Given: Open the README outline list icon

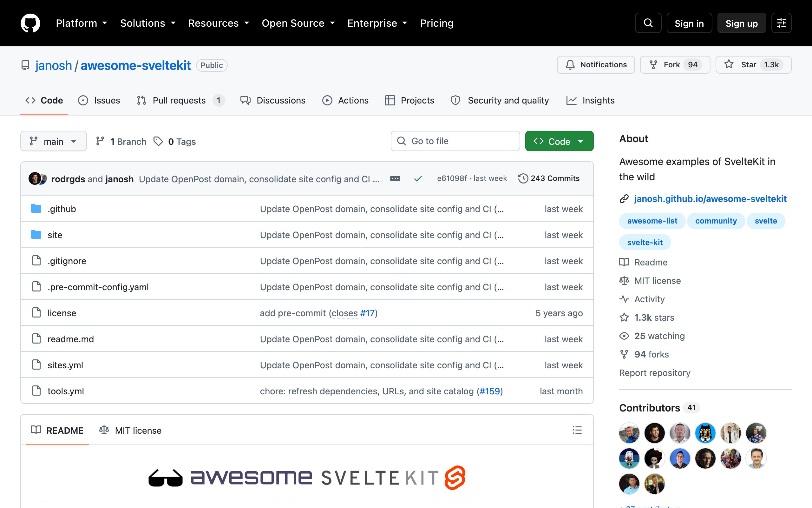Looking at the screenshot, I should click(577, 430).
